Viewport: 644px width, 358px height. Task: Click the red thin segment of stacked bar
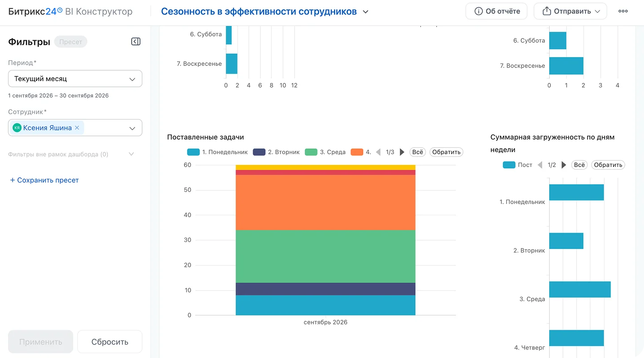click(326, 172)
